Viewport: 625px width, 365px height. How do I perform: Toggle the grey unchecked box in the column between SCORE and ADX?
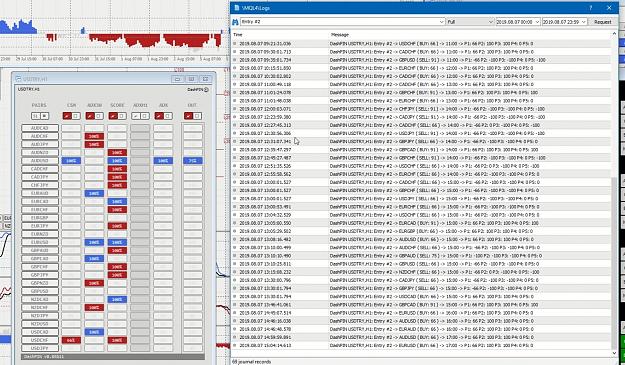pyautogui.click(x=136, y=116)
